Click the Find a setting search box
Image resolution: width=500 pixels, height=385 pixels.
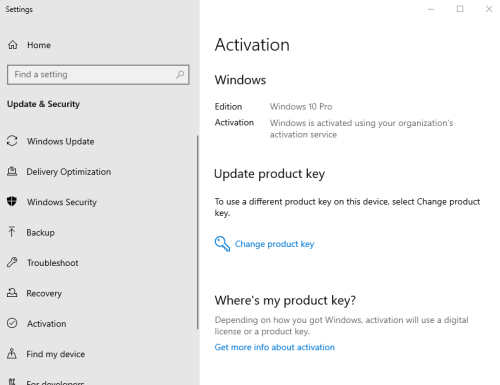pos(98,75)
